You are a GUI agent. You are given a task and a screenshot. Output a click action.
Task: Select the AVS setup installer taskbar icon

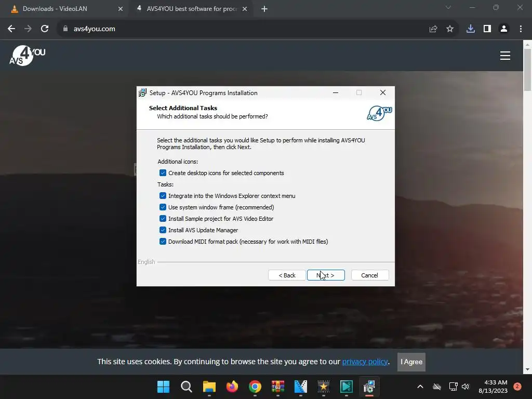pyautogui.click(x=369, y=387)
